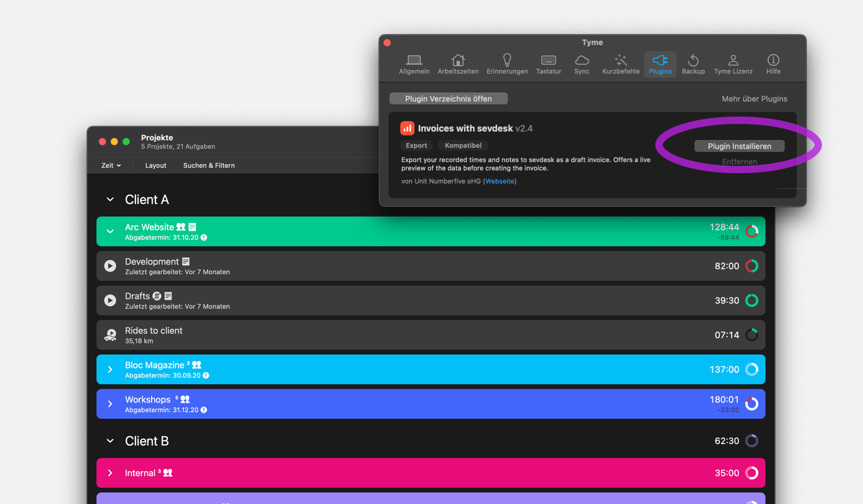Click the deadline info icon on Workshops

pyautogui.click(x=204, y=410)
